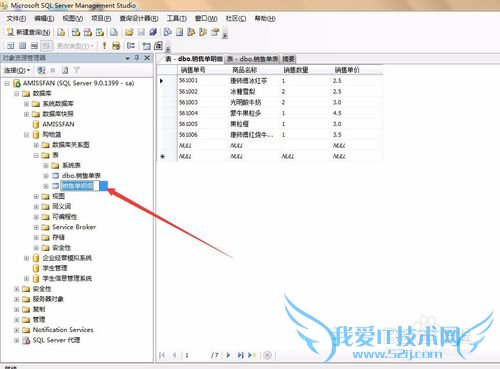500x369 pixels.
Task: Collapse the AMISSFAN server node
Action: pyautogui.click(x=7, y=83)
